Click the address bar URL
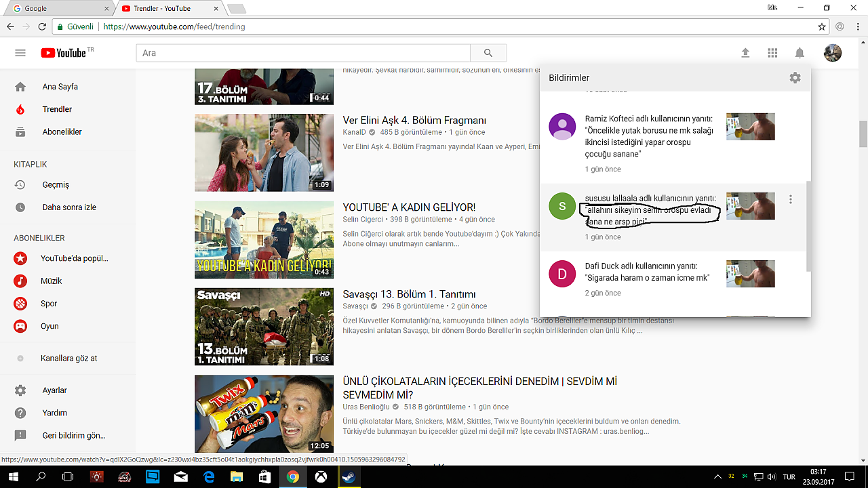This screenshot has height=488, width=868. [x=174, y=27]
